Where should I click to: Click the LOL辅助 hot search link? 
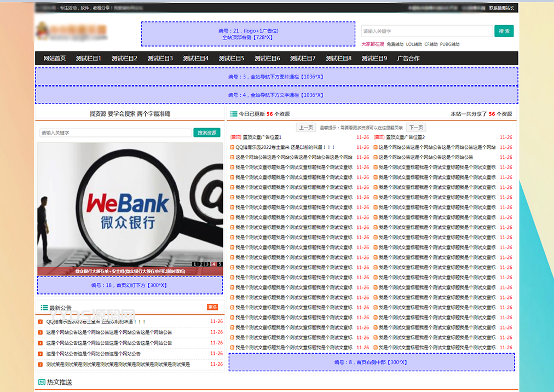pyautogui.click(x=414, y=44)
